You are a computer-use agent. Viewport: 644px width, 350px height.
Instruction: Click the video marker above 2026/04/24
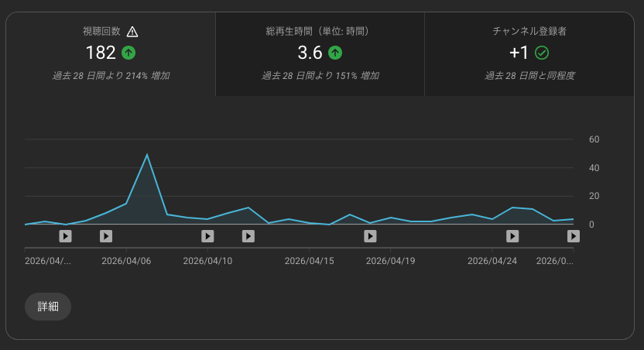pos(512,236)
